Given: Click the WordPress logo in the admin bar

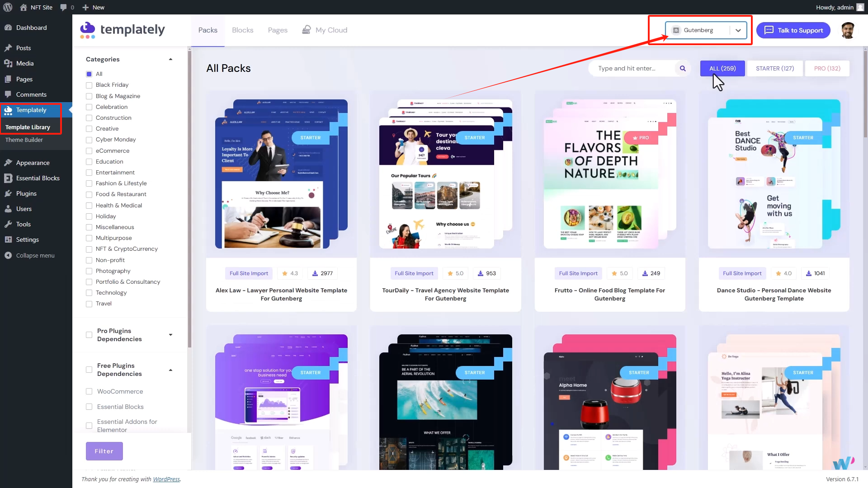Looking at the screenshot, I should pyautogui.click(x=7, y=7).
